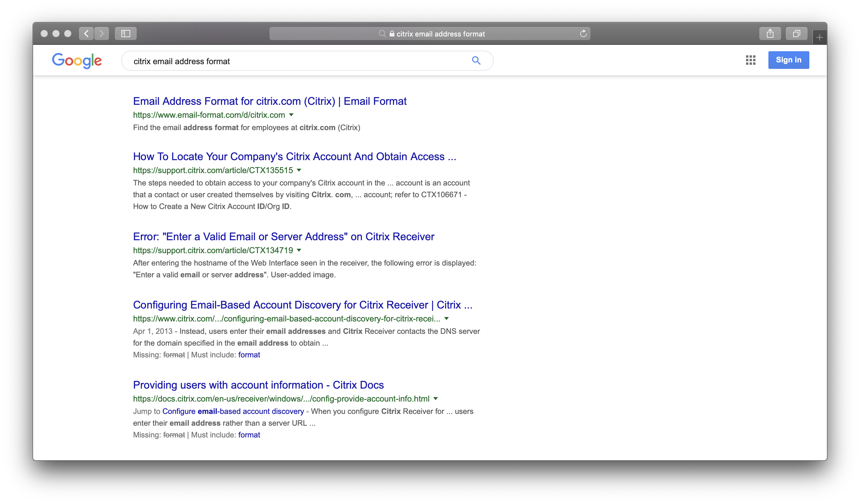860x504 pixels.
Task: Click the Sign in button
Action: click(788, 60)
